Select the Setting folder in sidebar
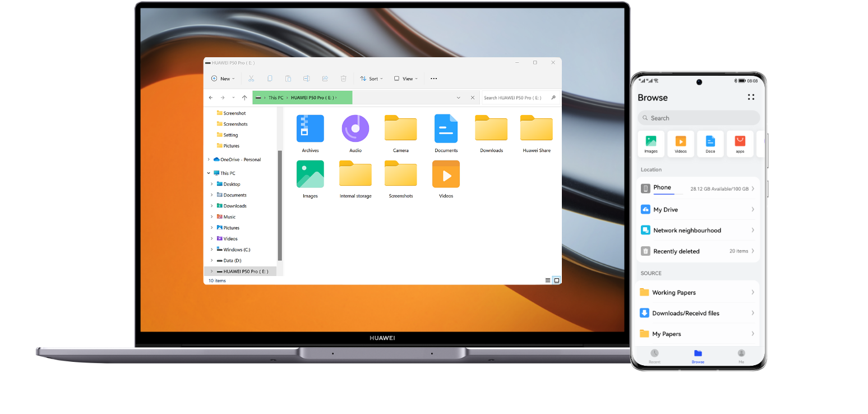 [228, 135]
